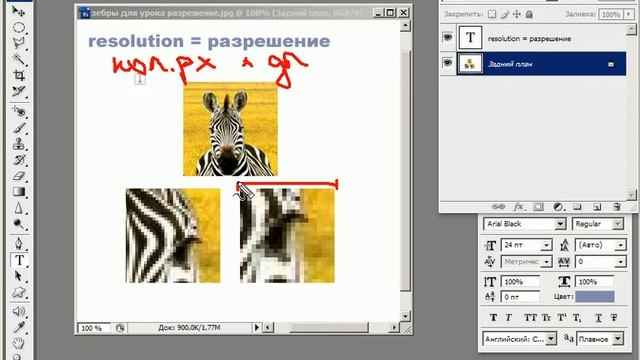Screen dimensions: 640x360
Task: Select the Gradient tool
Action: [18, 192]
